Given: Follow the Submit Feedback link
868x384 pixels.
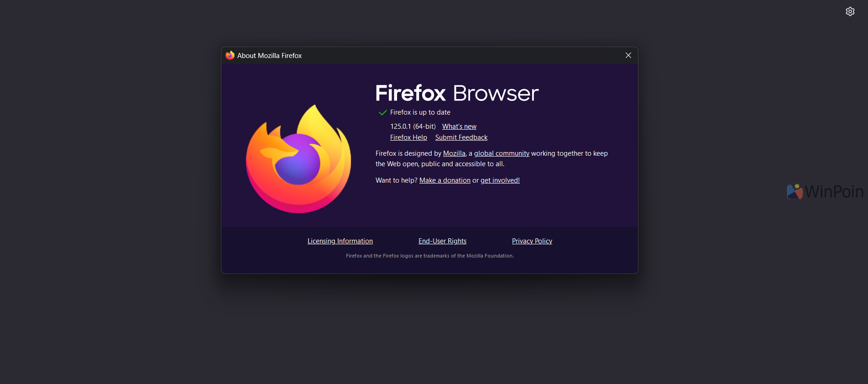Looking at the screenshot, I should click(461, 137).
